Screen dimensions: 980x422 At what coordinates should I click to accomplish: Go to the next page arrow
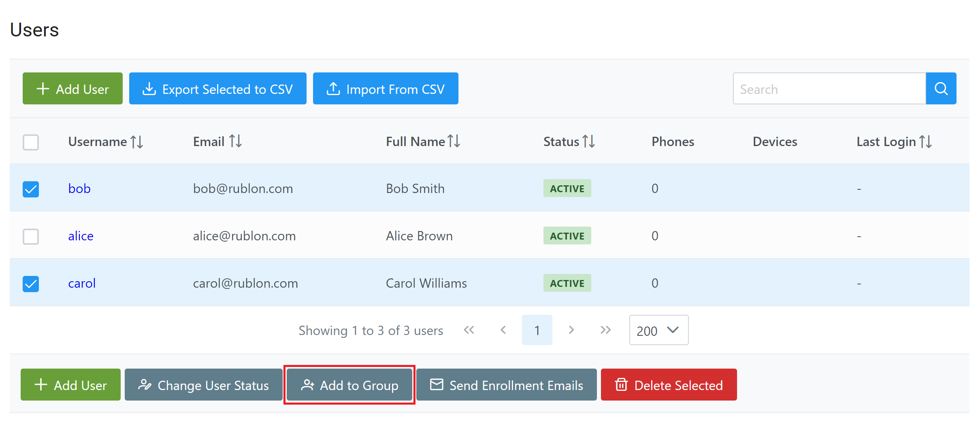pyautogui.click(x=571, y=330)
